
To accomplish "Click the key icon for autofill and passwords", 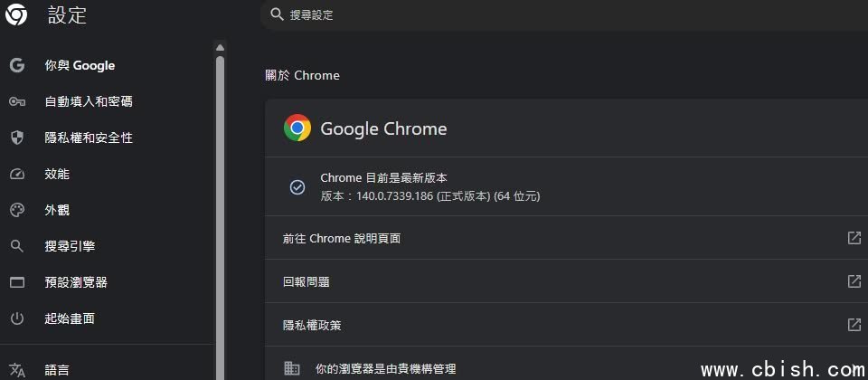I will [x=17, y=102].
